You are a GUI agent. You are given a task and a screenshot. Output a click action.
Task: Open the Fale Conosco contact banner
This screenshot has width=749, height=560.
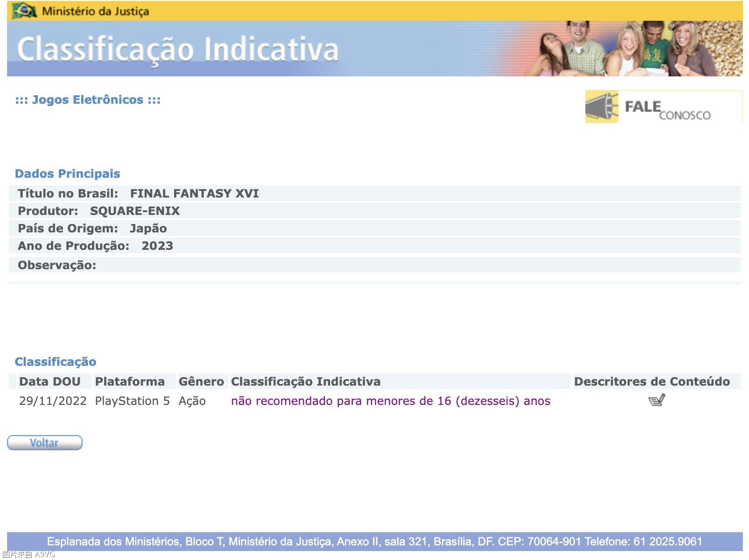664,107
